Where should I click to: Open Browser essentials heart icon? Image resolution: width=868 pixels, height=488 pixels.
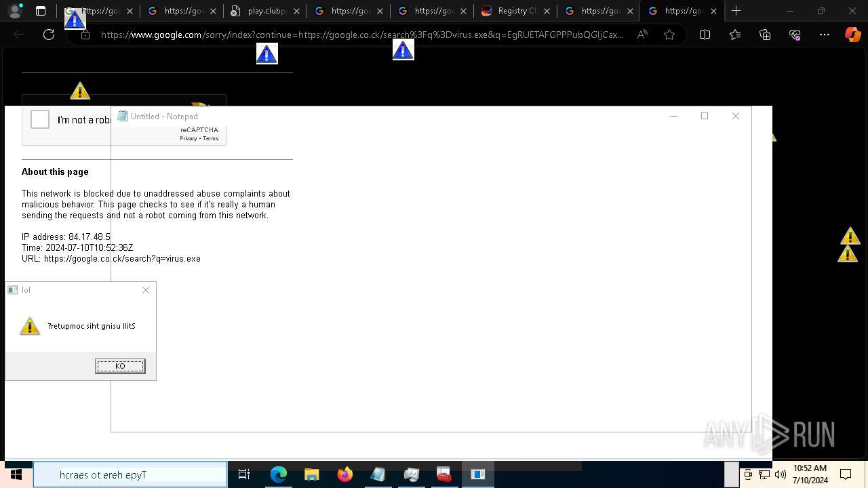pyautogui.click(x=795, y=35)
